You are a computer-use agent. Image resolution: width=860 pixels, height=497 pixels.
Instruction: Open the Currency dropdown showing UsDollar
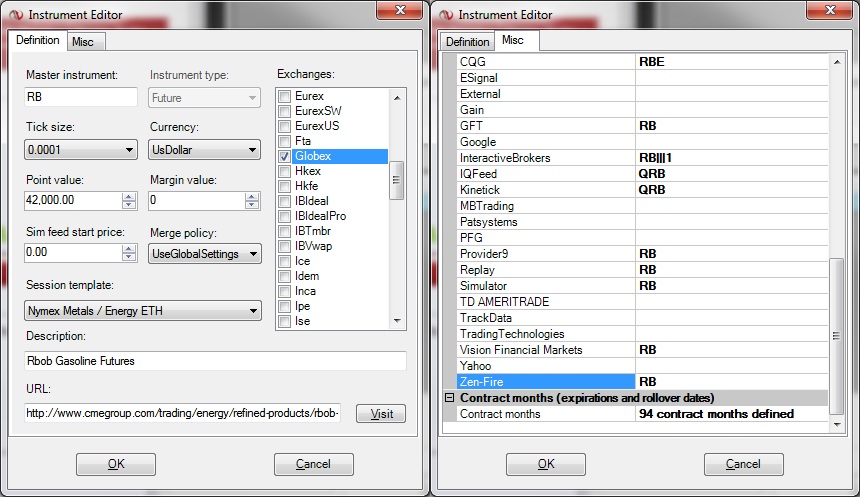204,150
